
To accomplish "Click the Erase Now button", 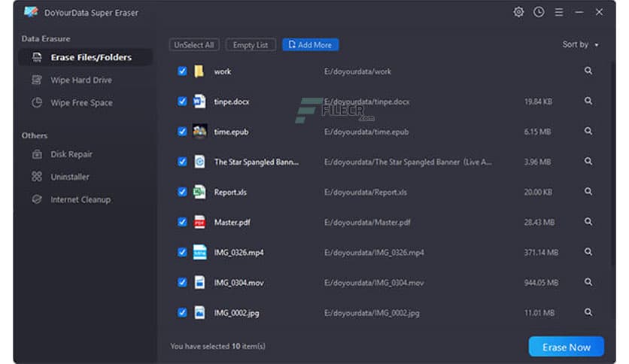I will coord(567,347).
